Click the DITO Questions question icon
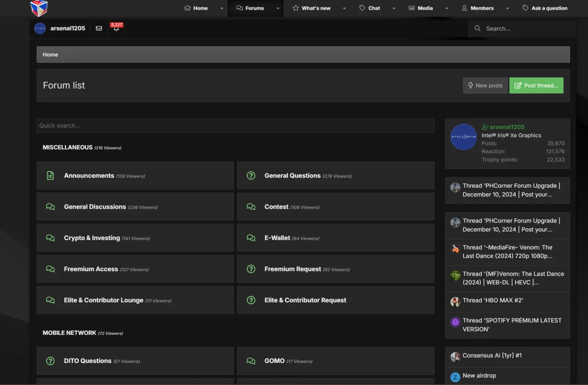 click(x=51, y=361)
